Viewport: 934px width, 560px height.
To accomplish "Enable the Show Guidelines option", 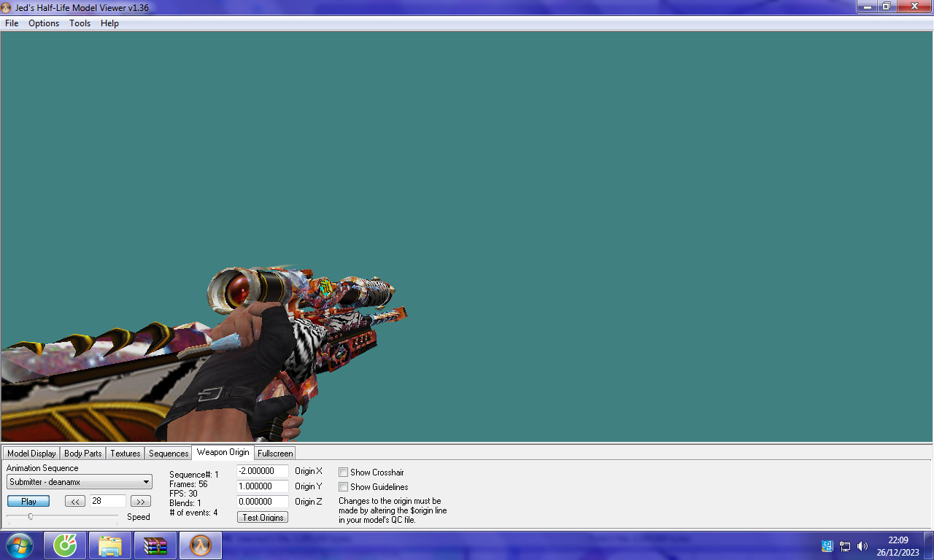I will (343, 486).
